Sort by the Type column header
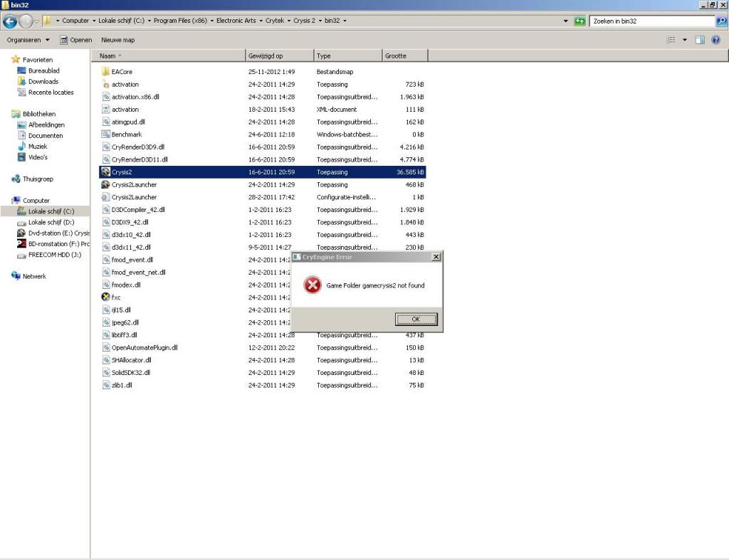 pos(347,56)
